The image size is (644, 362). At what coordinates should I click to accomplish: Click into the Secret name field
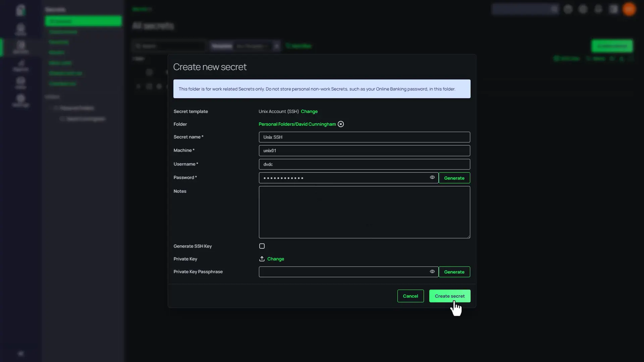364,137
